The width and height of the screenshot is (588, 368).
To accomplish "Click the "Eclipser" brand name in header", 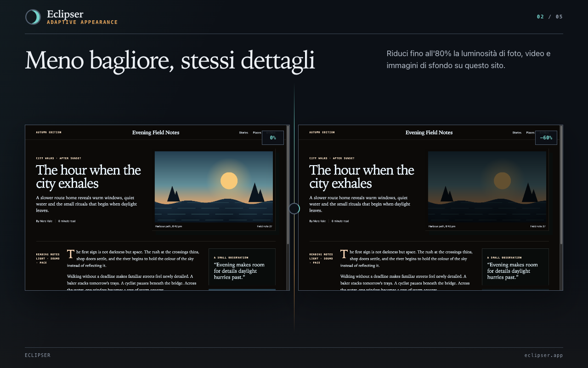I will 65,14.
